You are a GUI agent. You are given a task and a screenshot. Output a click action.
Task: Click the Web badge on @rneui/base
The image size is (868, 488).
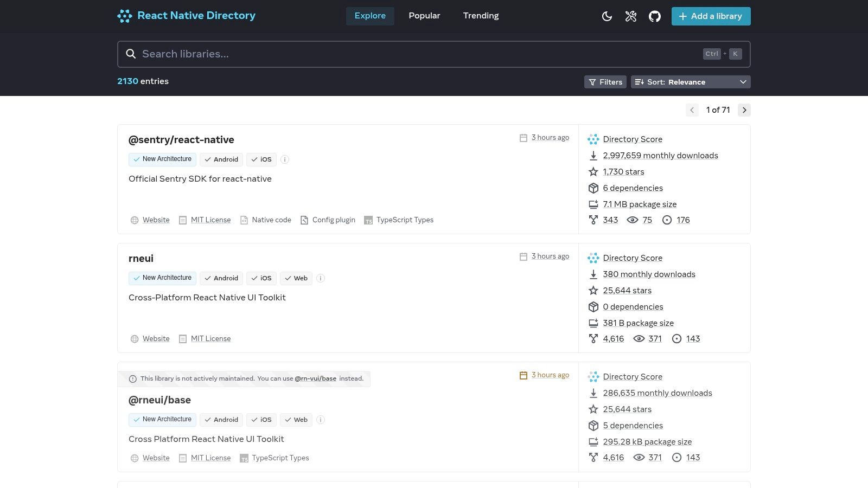pos(296,420)
